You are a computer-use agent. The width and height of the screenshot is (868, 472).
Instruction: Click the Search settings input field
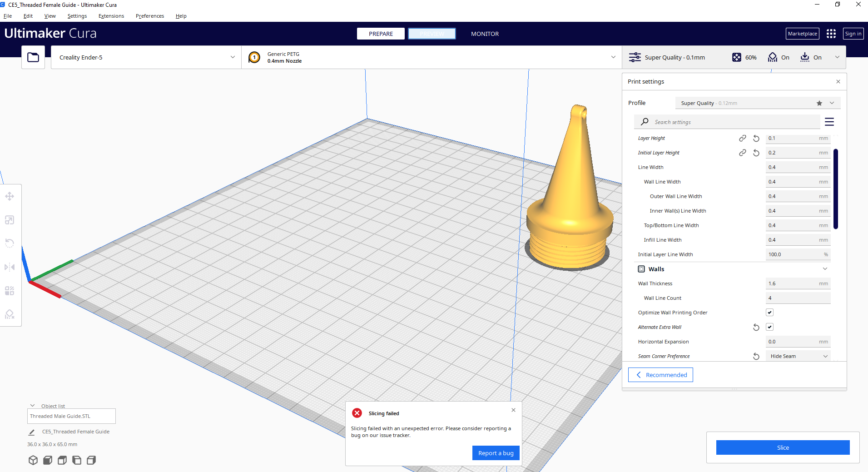coord(727,122)
